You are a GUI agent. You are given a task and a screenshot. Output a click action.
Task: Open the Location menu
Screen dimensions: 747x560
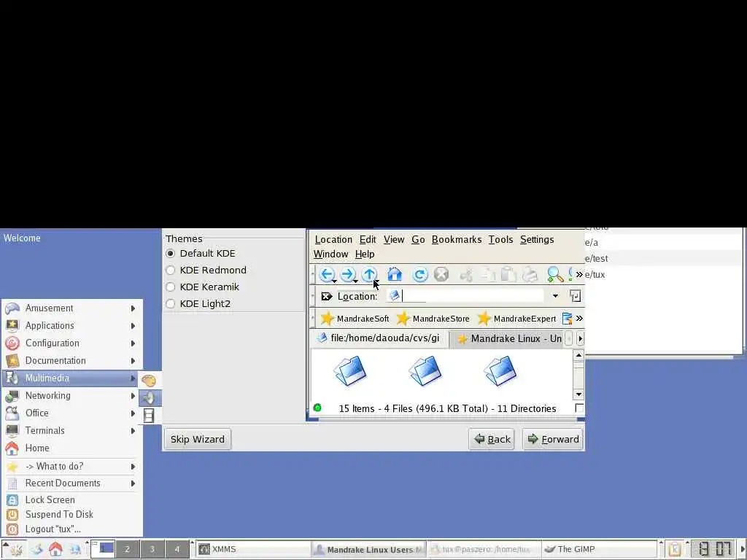[333, 239]
